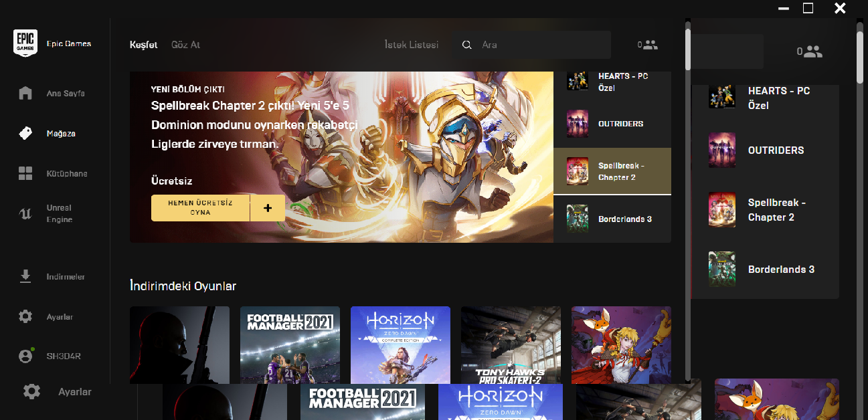Click the İndirimdeki Oyunlar section heading
The width and height of the screenshot is (868, 420).
pyautogui.click(x=183, y=286)
